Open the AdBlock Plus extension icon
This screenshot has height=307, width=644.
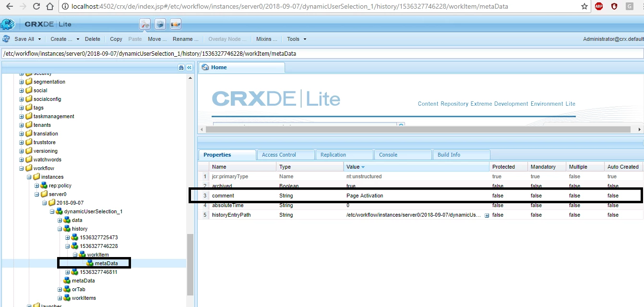(x=599, y=7)
